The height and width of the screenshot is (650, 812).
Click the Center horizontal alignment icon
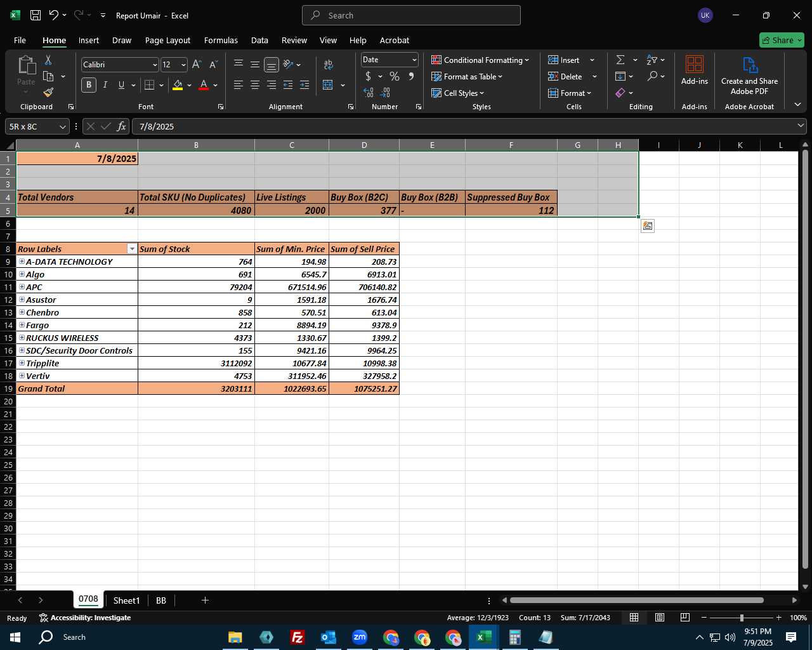pos(254,84)
